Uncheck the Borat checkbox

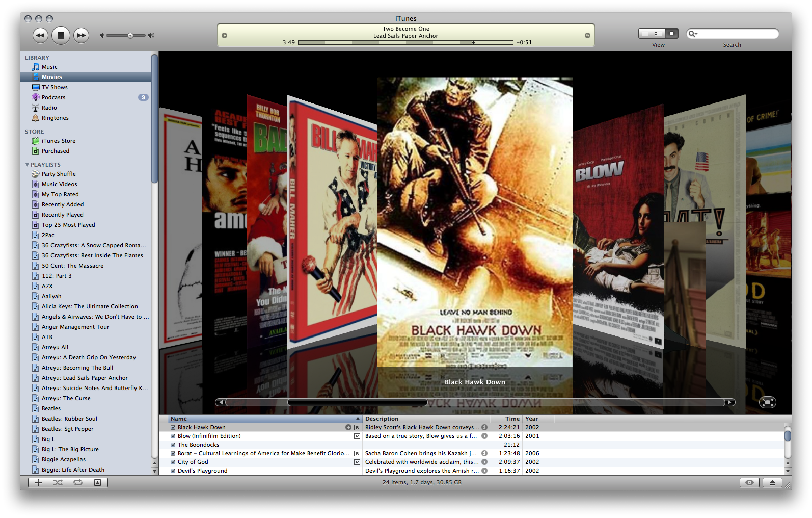(173, 454)
